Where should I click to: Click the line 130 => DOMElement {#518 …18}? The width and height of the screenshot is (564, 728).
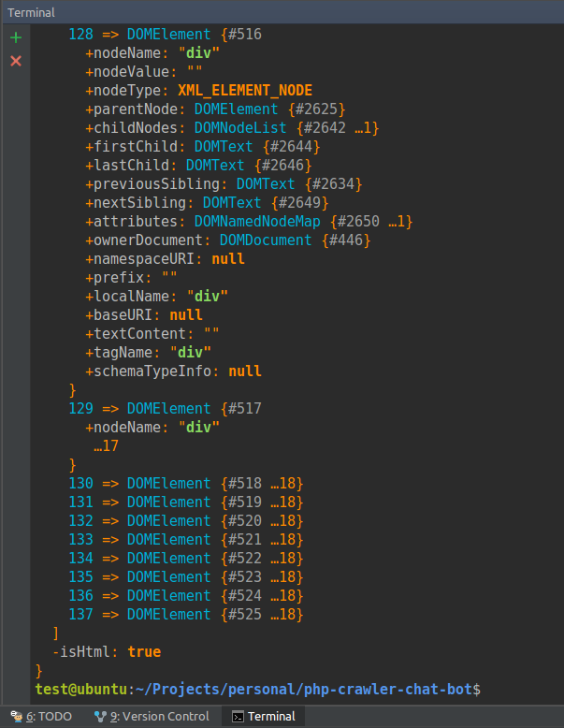(186, 484)
